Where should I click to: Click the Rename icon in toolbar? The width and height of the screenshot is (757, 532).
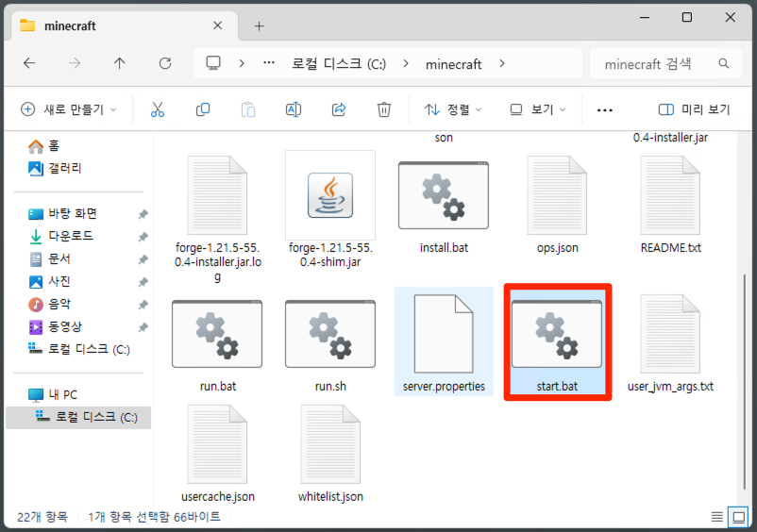pyautogui.click(x=294, y=109)
